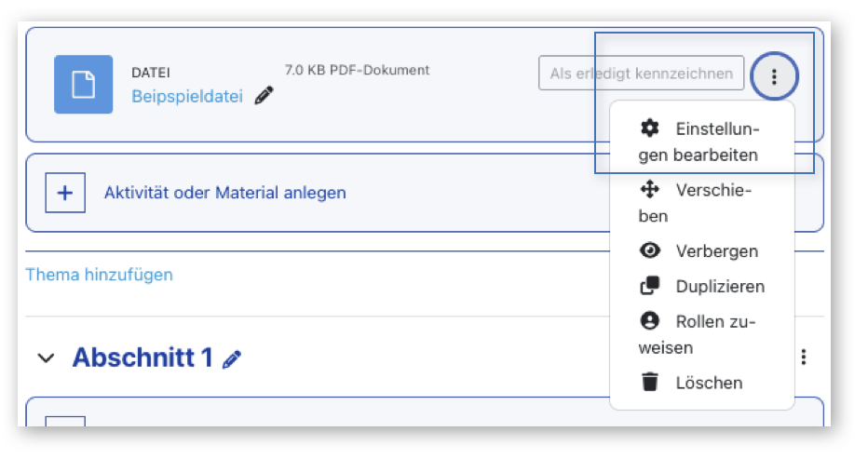Select 'Einstellungen bearbeiten' gear menu entry
The width and height of the screenshot is (868, 459).
[x=702, y=142]
